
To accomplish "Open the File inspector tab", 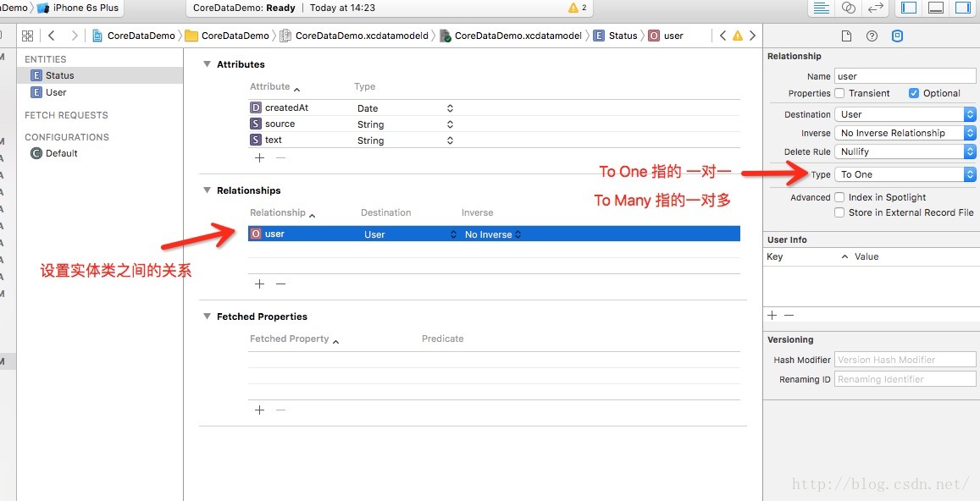I will (845, 36).
